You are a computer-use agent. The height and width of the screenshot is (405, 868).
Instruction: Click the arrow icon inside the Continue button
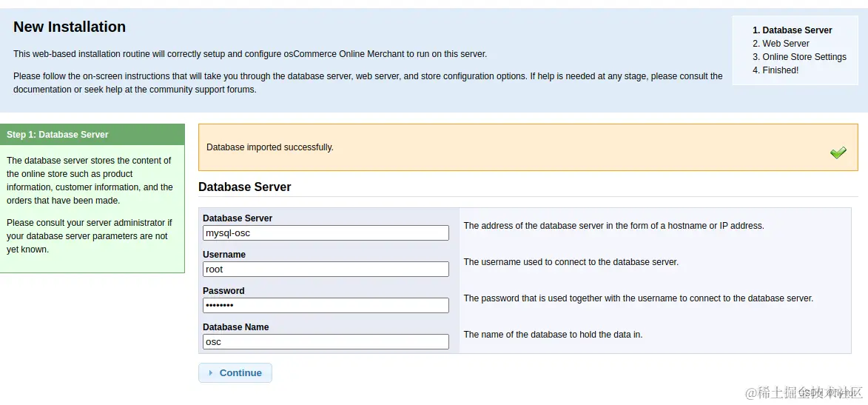(210, 373)
